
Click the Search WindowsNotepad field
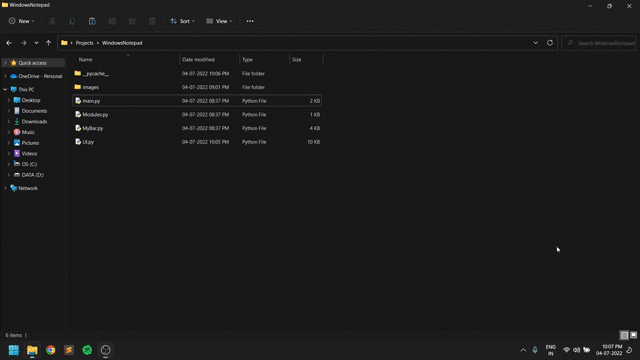click(599, 43)
